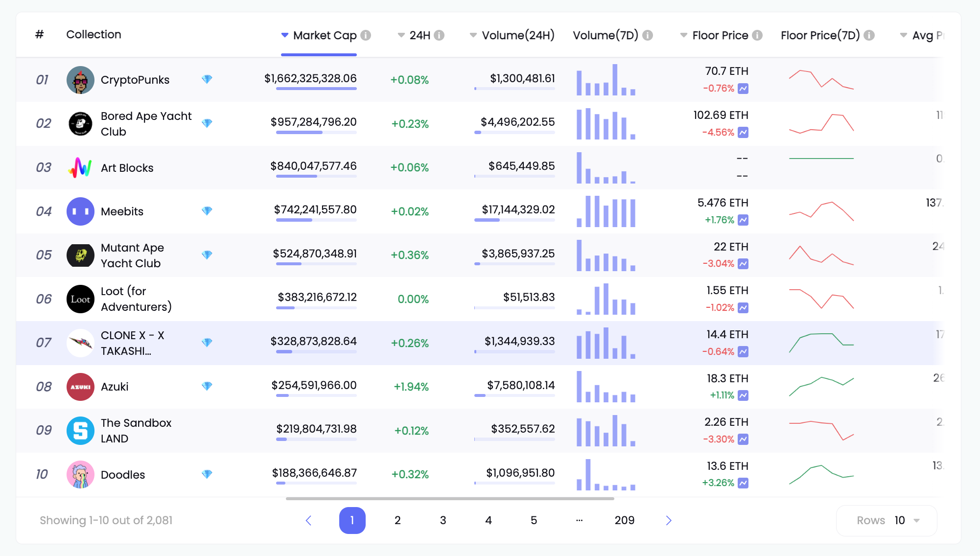Image resolution: width=980 pixels, height=556 pixels.
Task: Click the horizontal table scrollbar
Action: [x=450, y=499]
